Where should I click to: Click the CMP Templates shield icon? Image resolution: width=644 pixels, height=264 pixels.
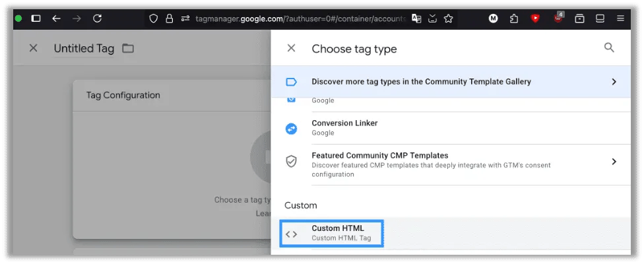point(291,161)
